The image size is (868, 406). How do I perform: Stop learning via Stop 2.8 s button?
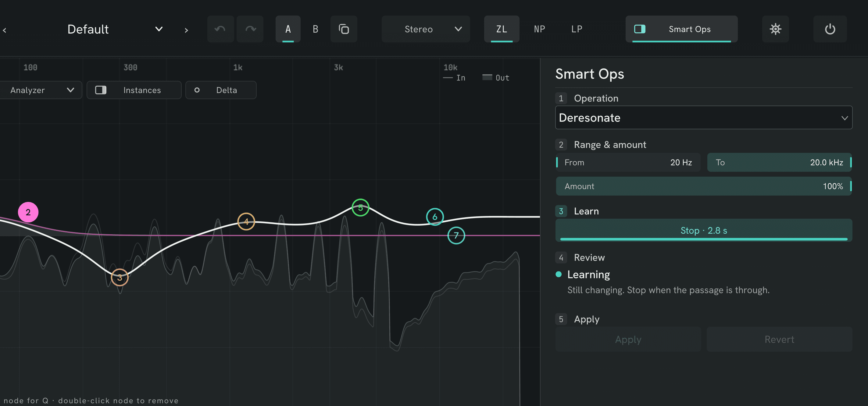click(704, 230)
